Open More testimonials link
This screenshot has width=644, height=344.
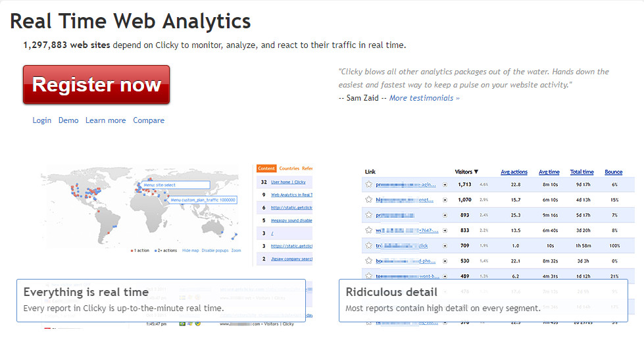[x=424, y=98]
